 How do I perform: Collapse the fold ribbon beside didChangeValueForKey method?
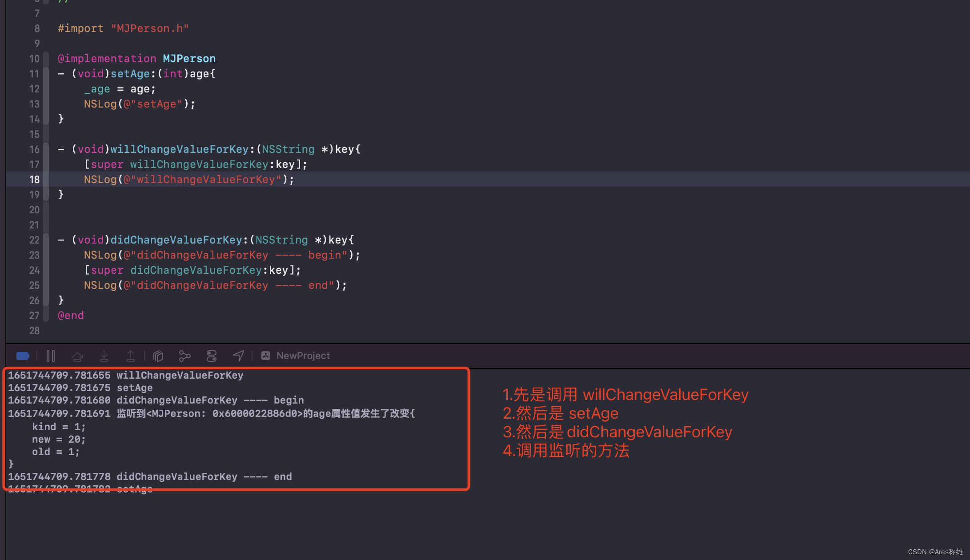point(46,270)
